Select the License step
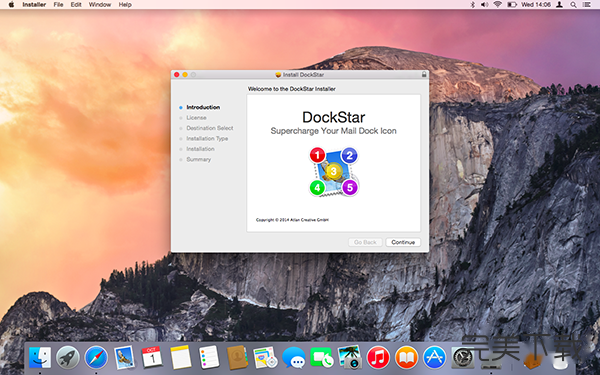 point(196,117)
